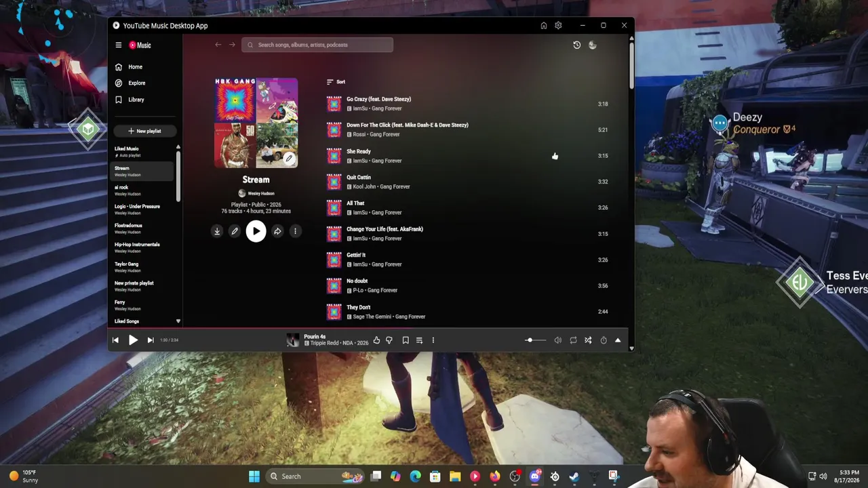Skip to the next track
The height and width of the screenshot is (488, 868).
pos(151,340)
